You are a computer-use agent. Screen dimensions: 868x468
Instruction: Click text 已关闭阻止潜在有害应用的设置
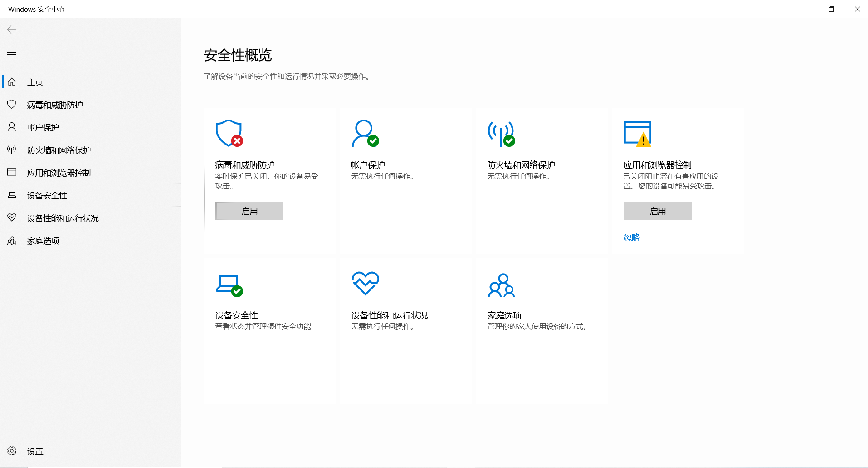(671, 181)
